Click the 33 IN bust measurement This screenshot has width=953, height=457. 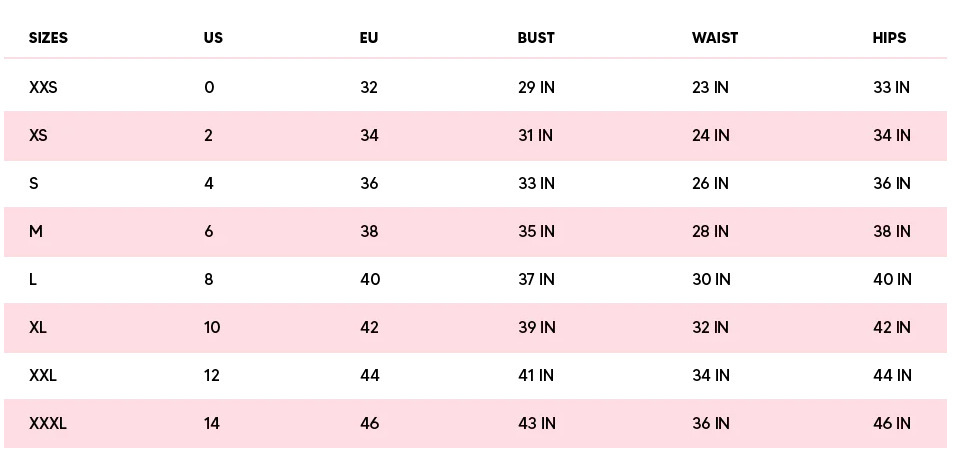(536, 183)
